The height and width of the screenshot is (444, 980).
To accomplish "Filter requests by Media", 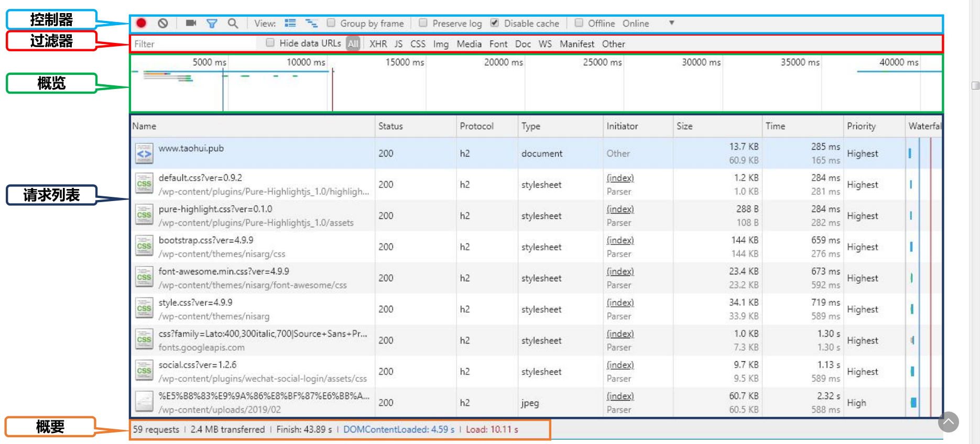I will coord(470,44).
